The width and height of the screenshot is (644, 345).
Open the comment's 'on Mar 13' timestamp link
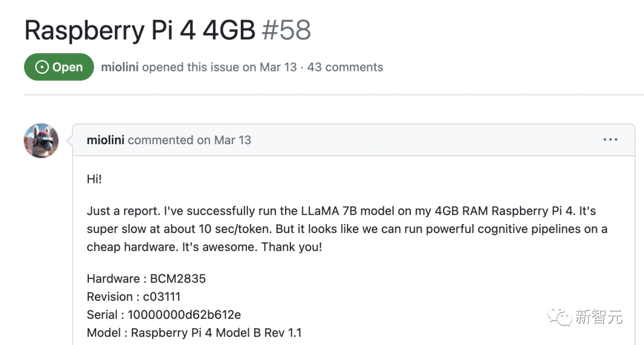coord(224,140)
